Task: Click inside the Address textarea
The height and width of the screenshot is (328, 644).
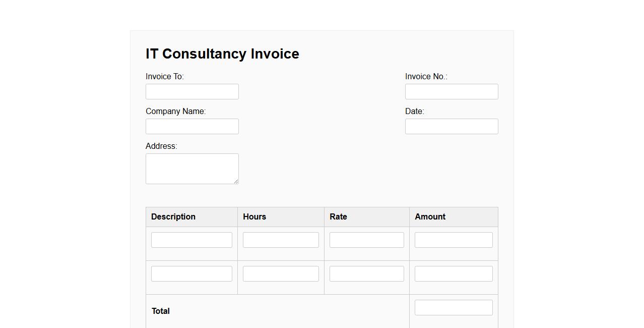Action: (x=192, y=169)
